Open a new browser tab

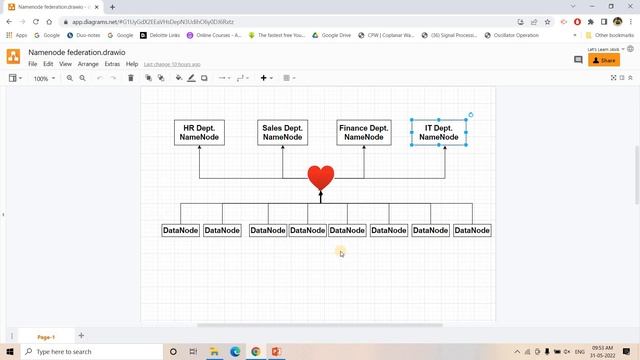112,7
